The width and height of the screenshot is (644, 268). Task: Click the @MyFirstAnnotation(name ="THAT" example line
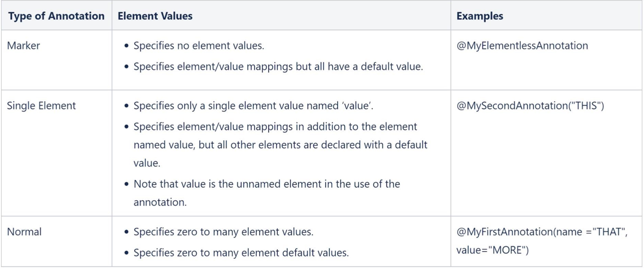point(542,232)
